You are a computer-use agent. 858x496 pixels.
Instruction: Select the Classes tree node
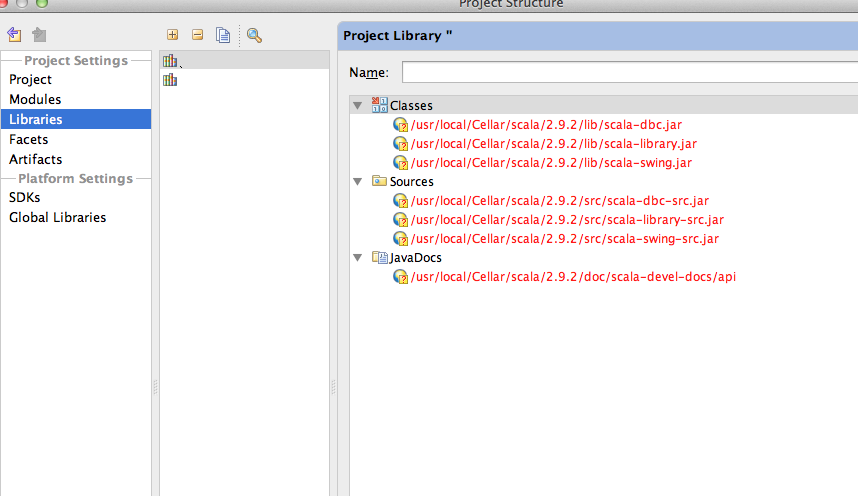[x=411, y=105]
